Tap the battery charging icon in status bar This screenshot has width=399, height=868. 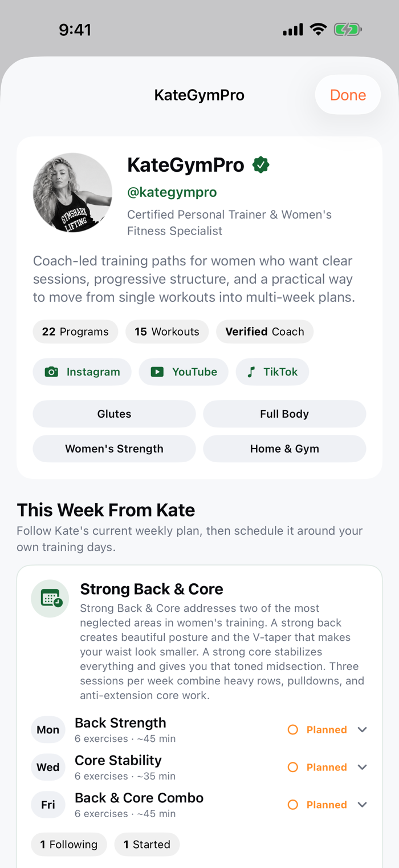point(348,30)
